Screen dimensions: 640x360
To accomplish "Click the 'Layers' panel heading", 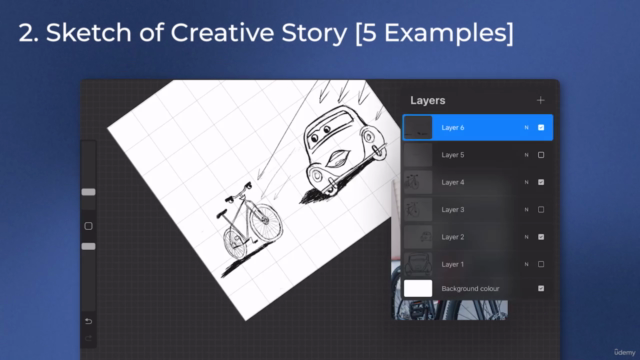I will tap(428, 100).
